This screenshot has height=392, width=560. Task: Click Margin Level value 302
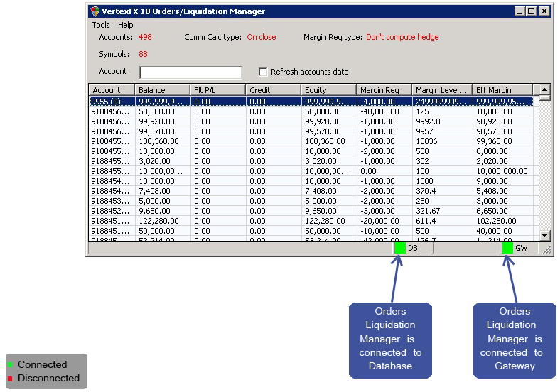tap(422, 161)
